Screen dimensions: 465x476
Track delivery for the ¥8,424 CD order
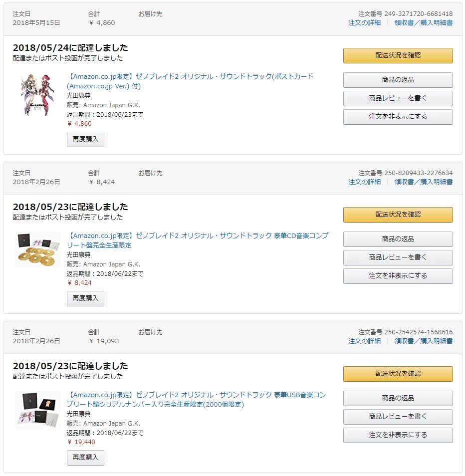click(x=398, y=215)
